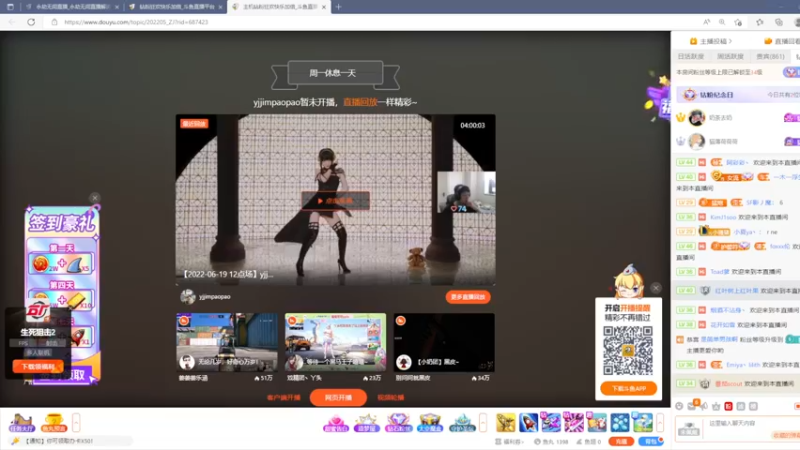
Task: Expand the gift bar rightmost arrow
Action: (660, 422)
